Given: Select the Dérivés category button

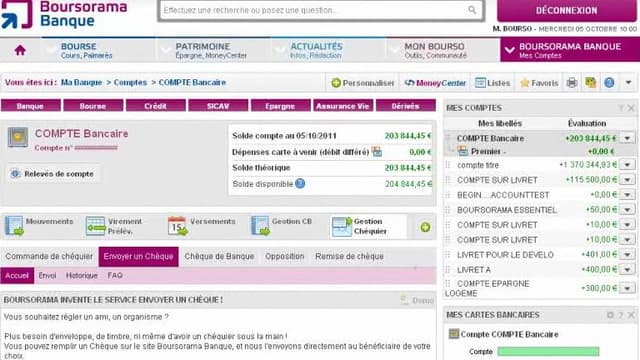Looking at the screenshot, I should point(405,106).
